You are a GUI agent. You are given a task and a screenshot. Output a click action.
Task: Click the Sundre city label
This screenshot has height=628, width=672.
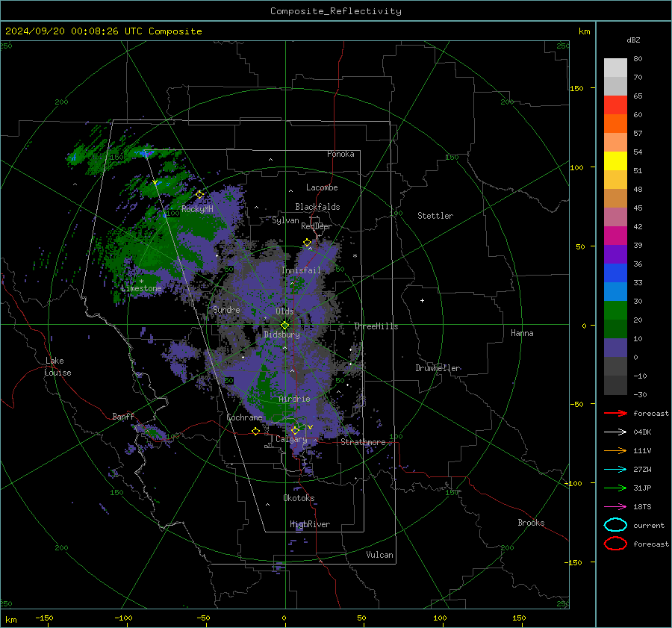(x=226, y=309)
